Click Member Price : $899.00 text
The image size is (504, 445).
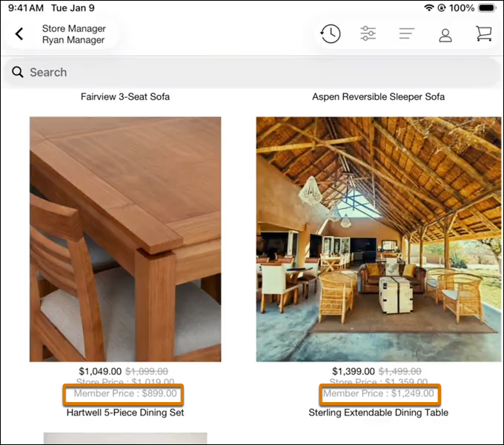pos(125,393)
